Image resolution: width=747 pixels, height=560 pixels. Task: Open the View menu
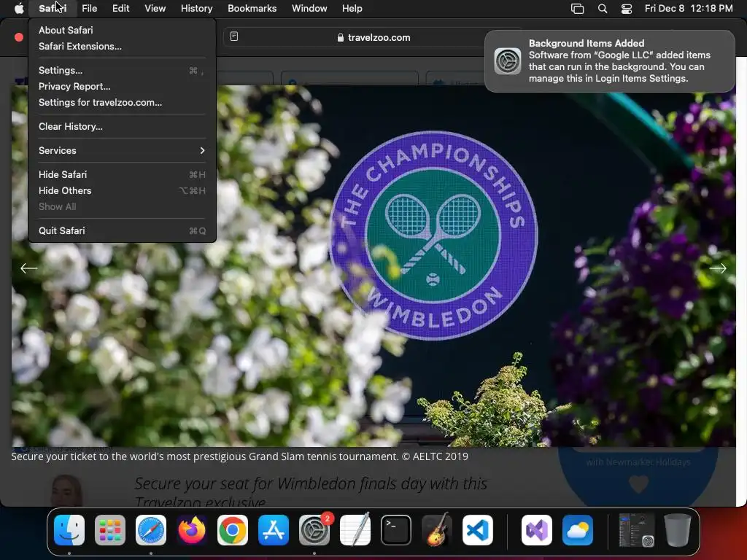tap(155, 8)
